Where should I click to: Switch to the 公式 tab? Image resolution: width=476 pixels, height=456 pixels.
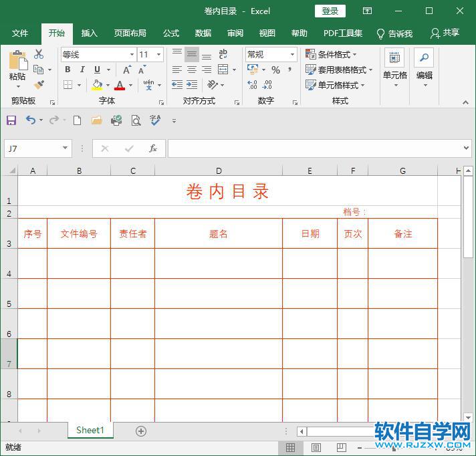coord(171,33)
